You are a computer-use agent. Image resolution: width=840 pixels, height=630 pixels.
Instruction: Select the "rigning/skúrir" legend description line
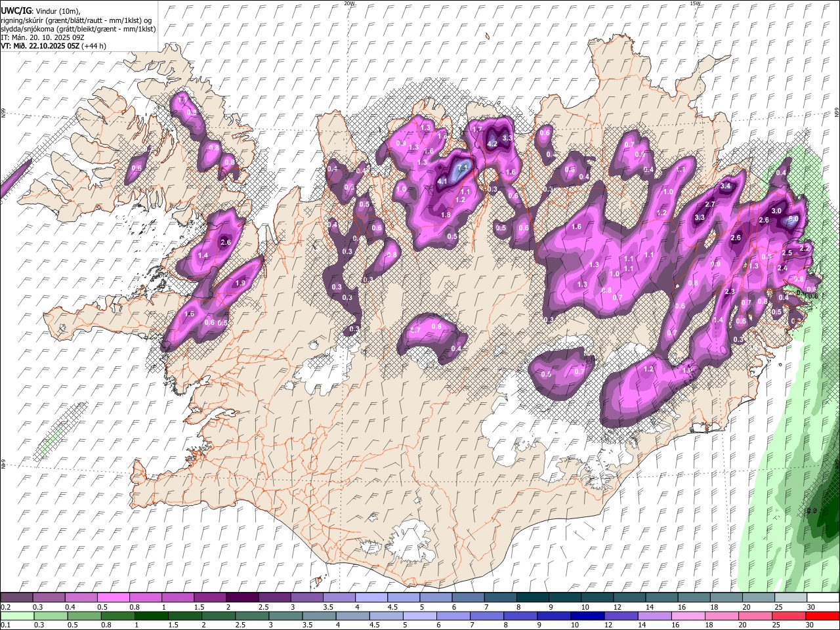tap(76, 20)
